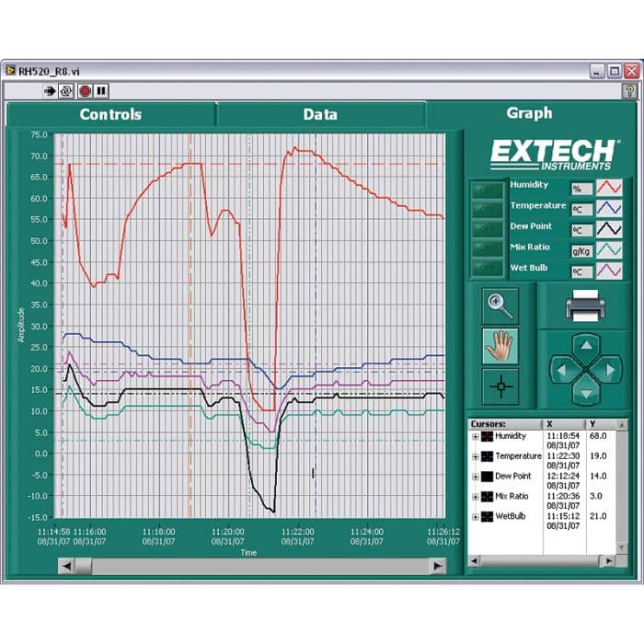This screenshot has width=644, height=644.
Task: Minimize the RH520_R8.vi window
Action: (597, 72)
